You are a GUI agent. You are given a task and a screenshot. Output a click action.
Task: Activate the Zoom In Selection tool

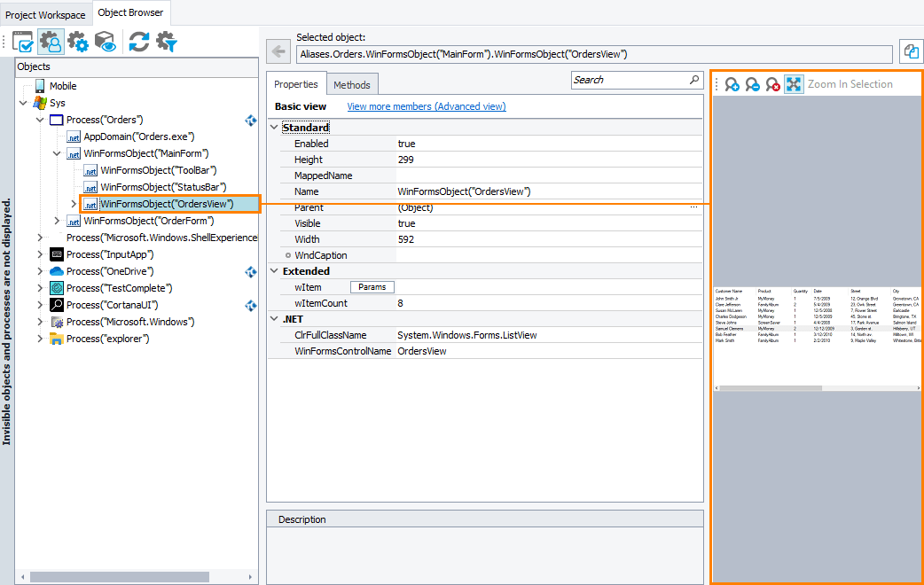[794, 84]
